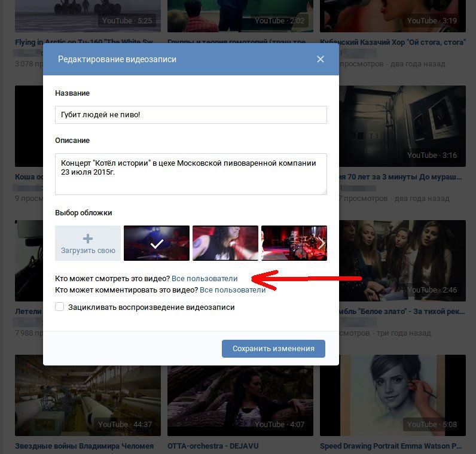
Task: Select the first cover with the checkmark
Action: point(157,243)
